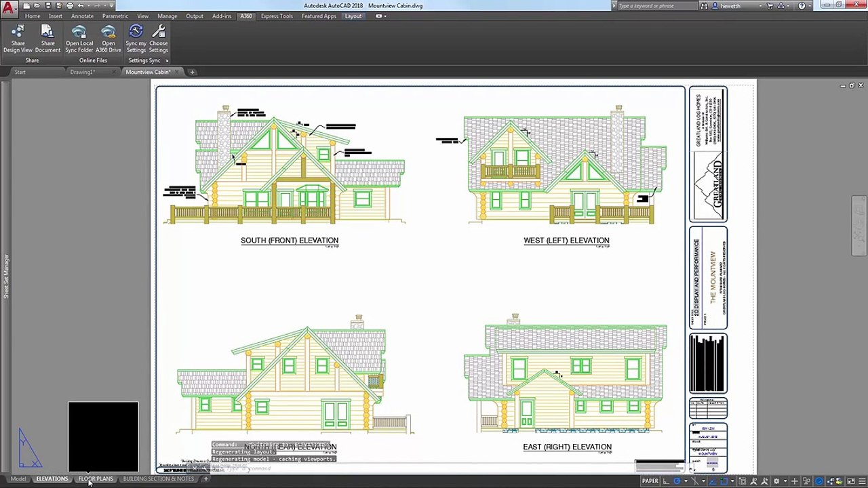Click the navigation bar on right edge

click(859, 227)
